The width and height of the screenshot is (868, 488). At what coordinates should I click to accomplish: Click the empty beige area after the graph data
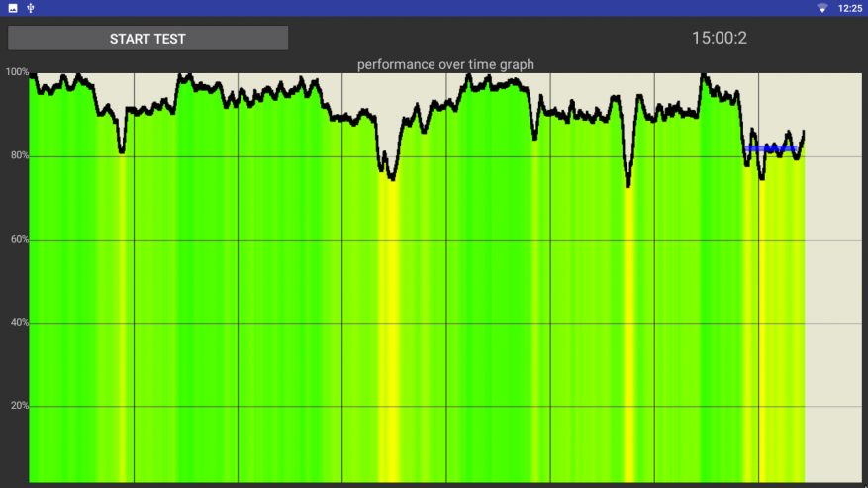tap(833, 277)
